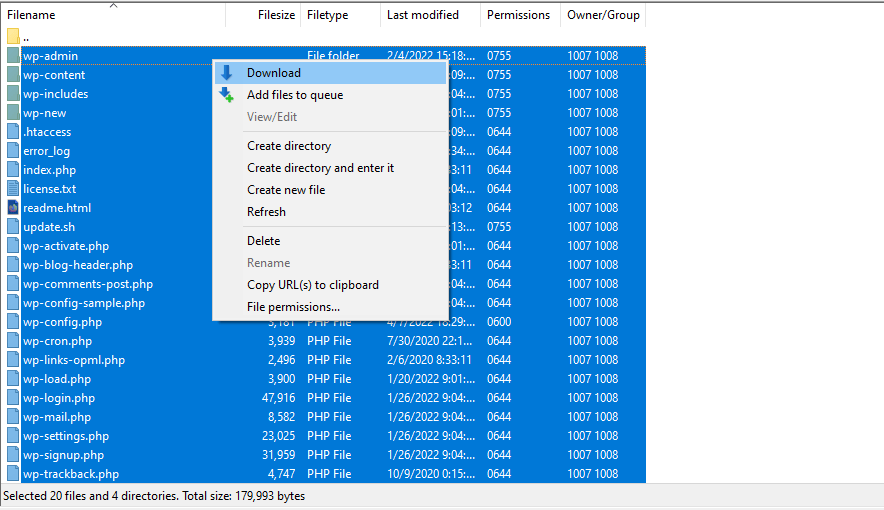Viewport: 884px width, 510px height.
Task: Click the 10/9/2020 date of wp-trackback.php
Action: [x=431, y=474]
